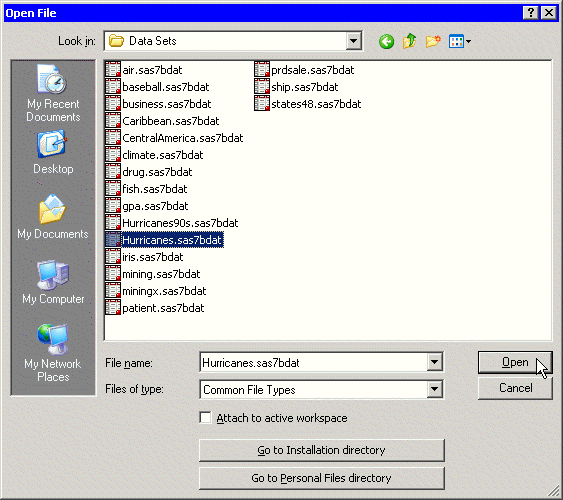Select the states48.sas7bdat file icon

pos(262,103)
